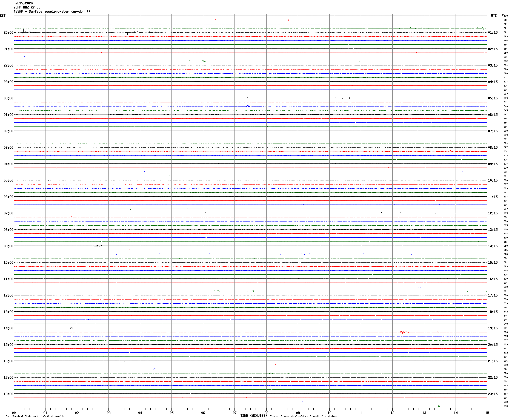Select the 20:00 EST row label

click(8, 33)
